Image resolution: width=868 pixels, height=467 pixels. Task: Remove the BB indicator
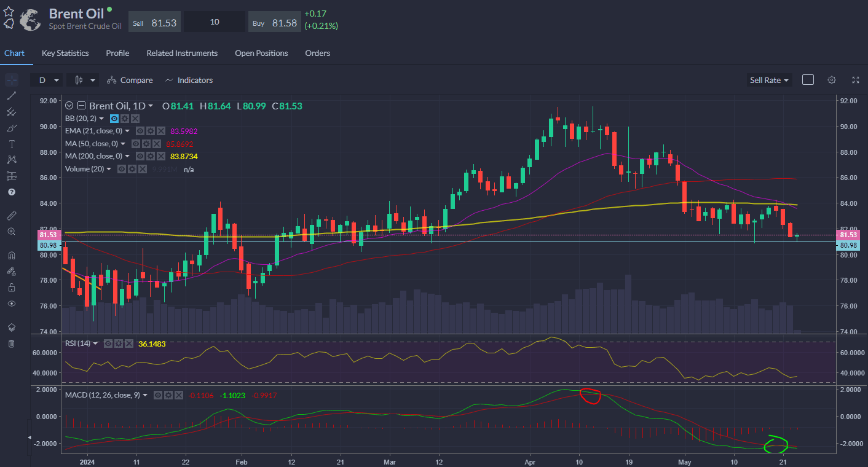pyautogui.click(x=135, y=119)
